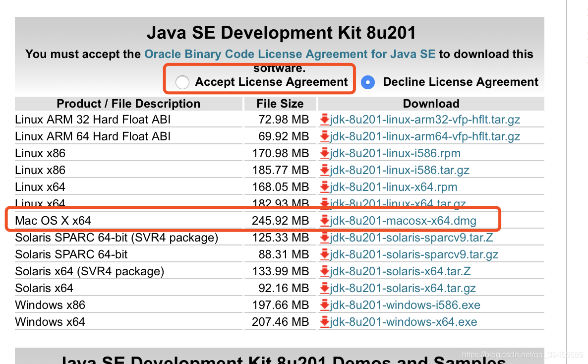The image size is (588, 364).
Task: Click the 185.77 MB file size cell
Action: click(x=280, y=171)
